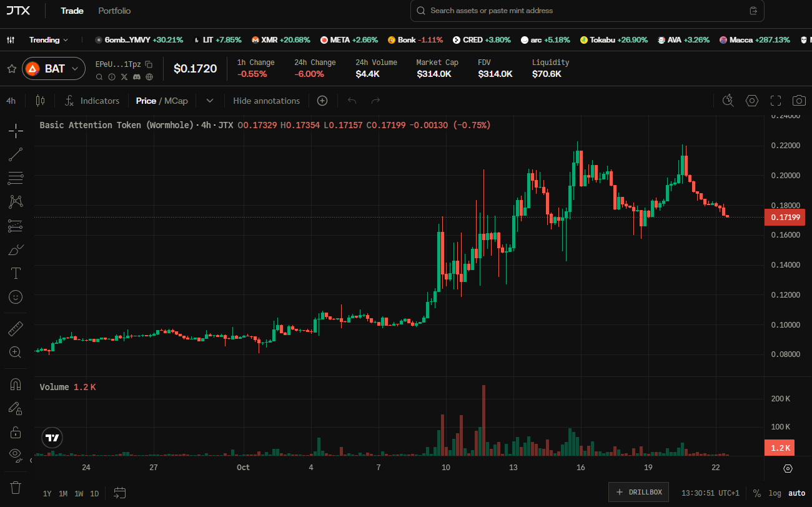This screenshot has height=507, width=812.
Task: Activate the zoom in tool
Action: [16, 352]
